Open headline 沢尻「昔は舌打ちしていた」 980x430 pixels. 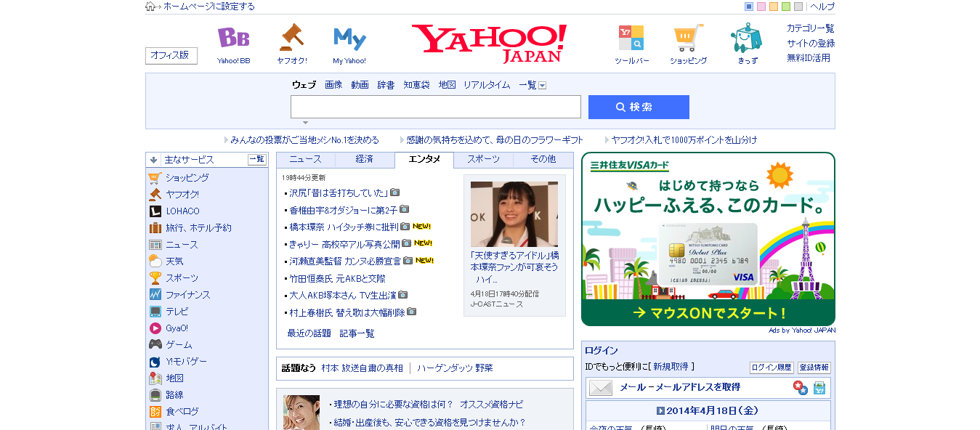click(x=339, y=193)
